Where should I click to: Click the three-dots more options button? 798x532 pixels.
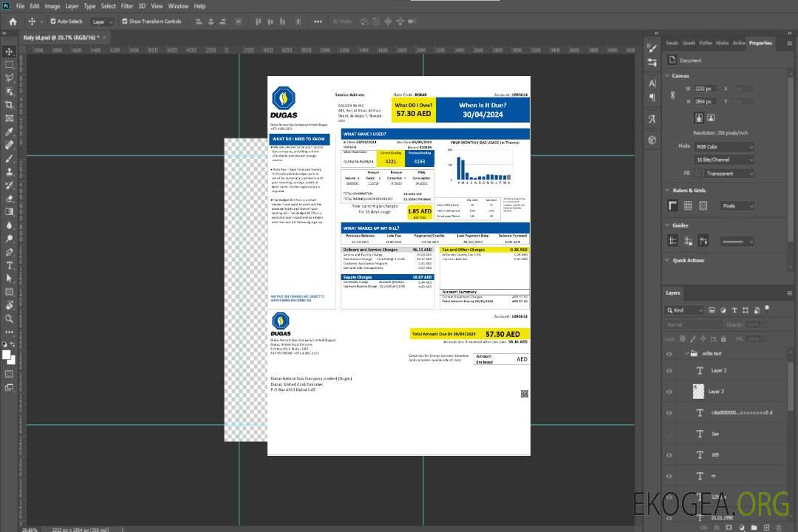click(318, 21)
